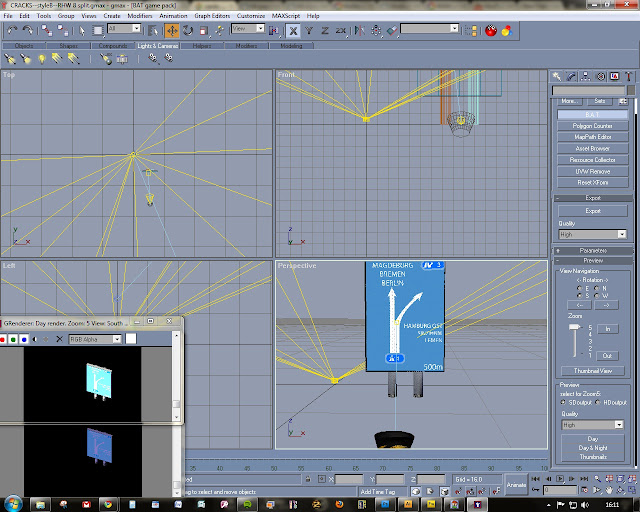This screenshot has height=512, width=640.
Task: Toggle the X axis constraint button
Action: (293, 31)
